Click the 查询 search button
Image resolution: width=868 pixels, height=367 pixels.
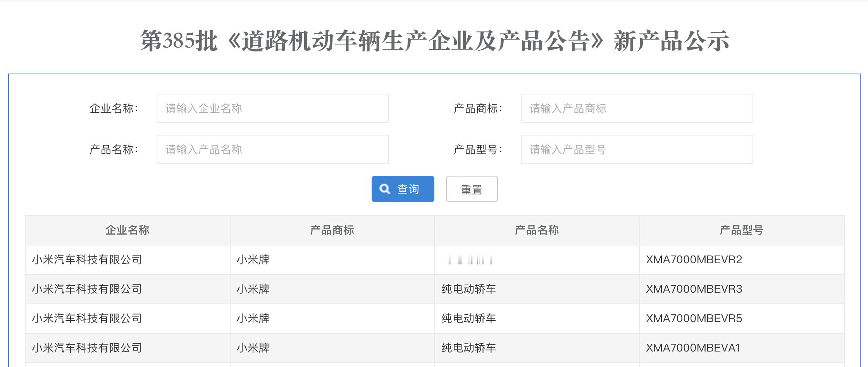click(x=403, y=189)
